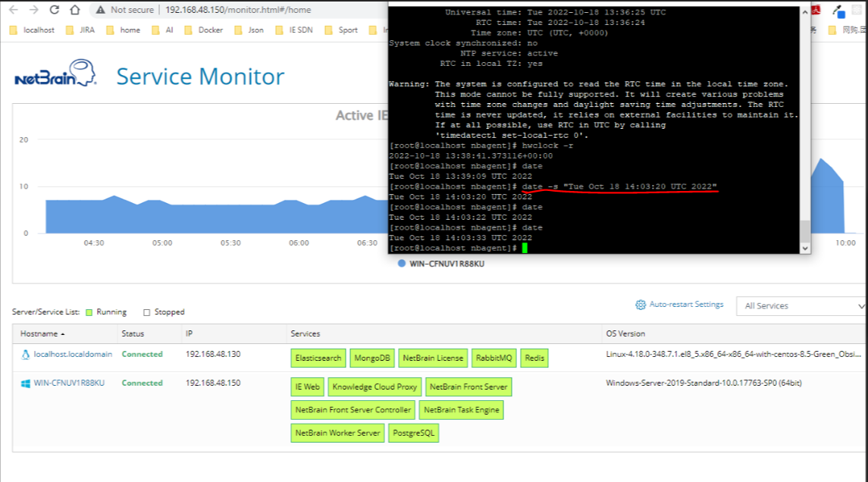Screen dimensions: 868x482
Task: Toggle WIN-CFNUV1R88KU chart legend marker
Action: 402,264
